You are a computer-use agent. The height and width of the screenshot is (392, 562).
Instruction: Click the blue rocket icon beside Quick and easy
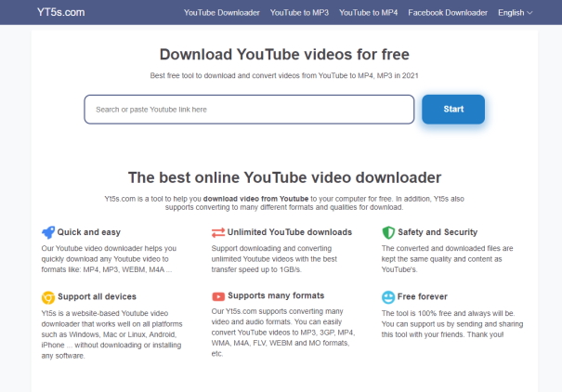pos(48,232)
